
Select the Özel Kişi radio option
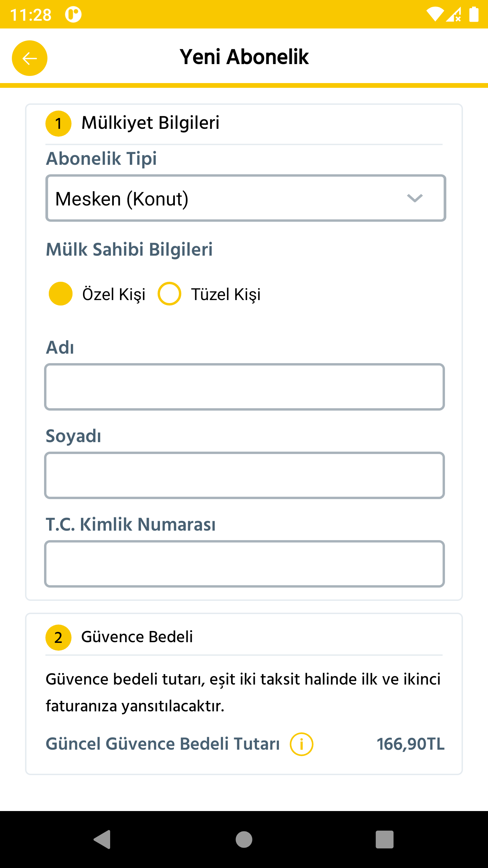click(61, 294)
